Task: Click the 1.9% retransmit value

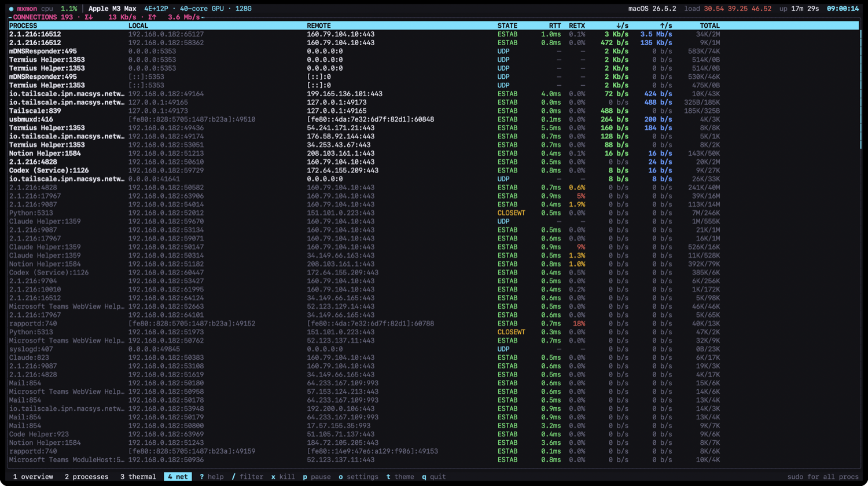Action: click(577, 204)
